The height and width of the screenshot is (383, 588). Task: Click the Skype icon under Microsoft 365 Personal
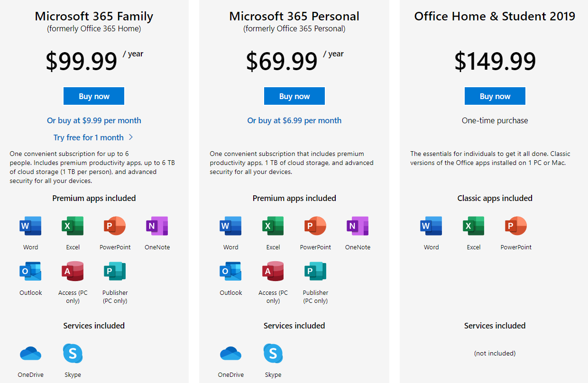[273, 353]
